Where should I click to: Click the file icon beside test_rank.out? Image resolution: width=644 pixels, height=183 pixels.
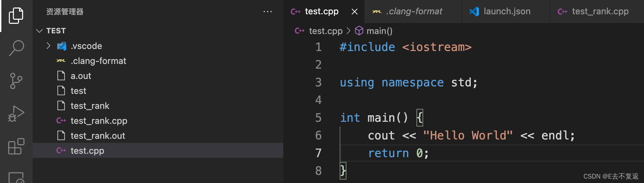pos(61,135)
